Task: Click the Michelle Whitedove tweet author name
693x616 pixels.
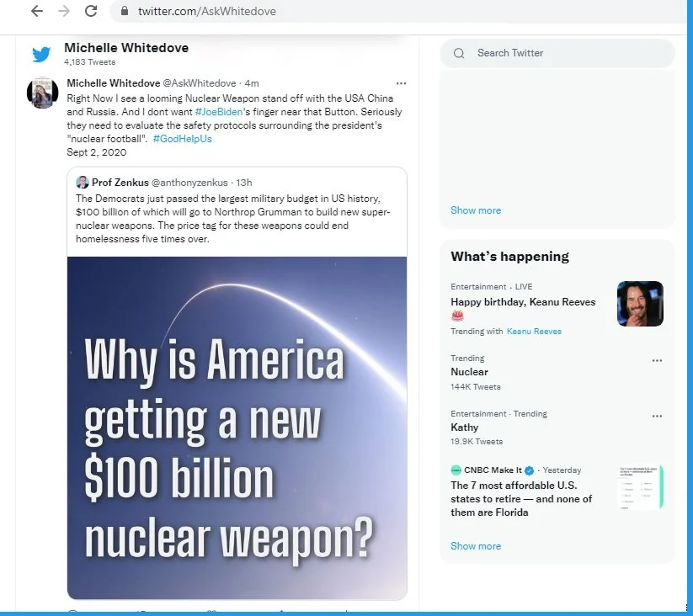Action: pyautogui.click(x=114, y=83)
